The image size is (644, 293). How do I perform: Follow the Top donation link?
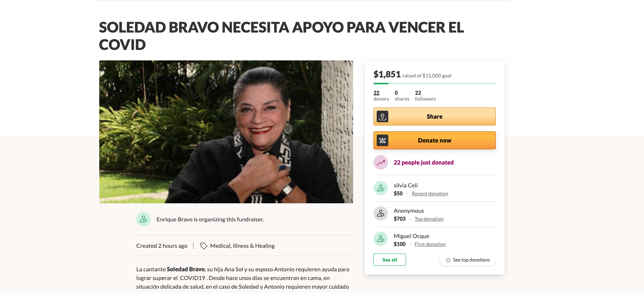[x=429, y=219]
